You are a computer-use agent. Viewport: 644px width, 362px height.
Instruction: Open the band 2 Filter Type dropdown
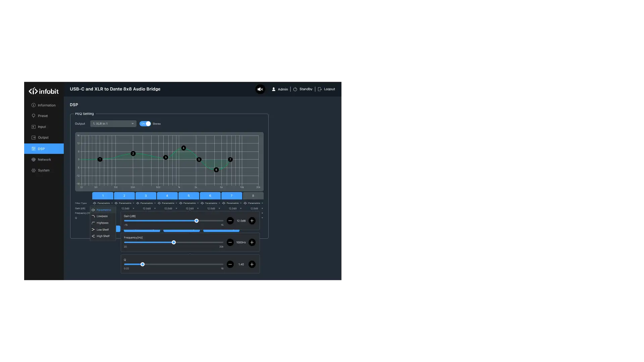[124, 203]
